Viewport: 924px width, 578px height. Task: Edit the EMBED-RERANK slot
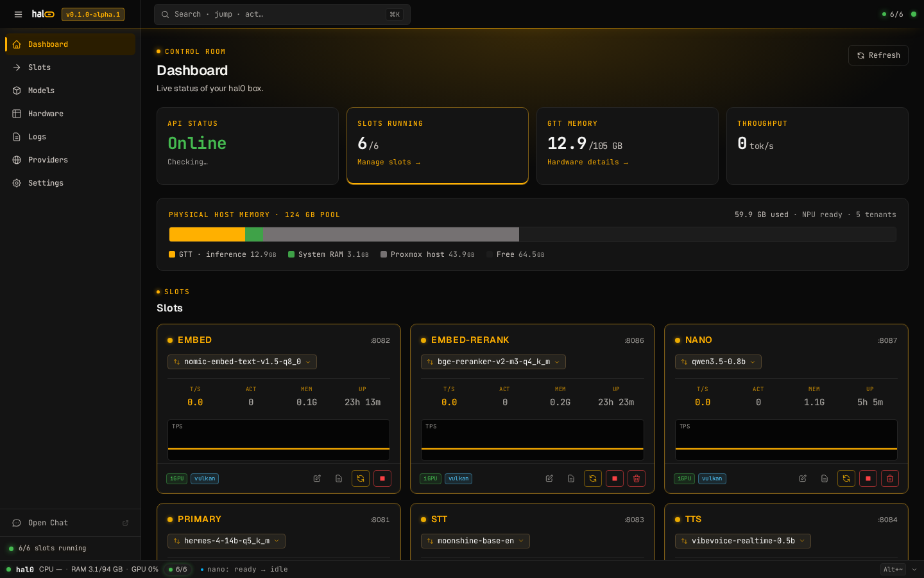(x=549, y=478)
